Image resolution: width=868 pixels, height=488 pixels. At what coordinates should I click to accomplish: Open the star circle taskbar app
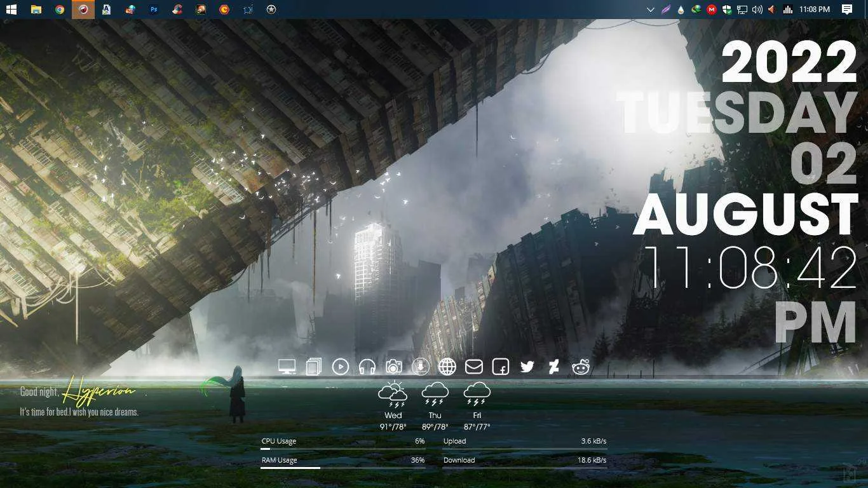point(271,10)
